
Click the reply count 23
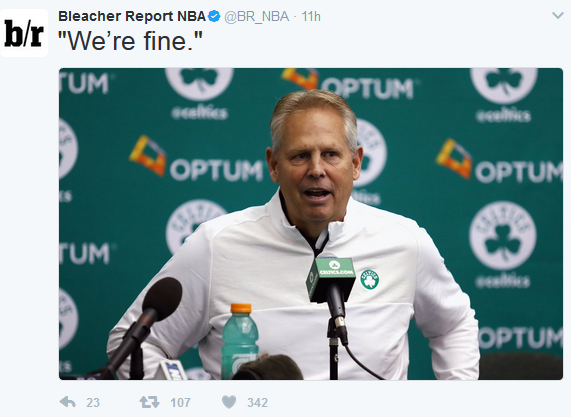pyautogui.click(x=93, y=402)
